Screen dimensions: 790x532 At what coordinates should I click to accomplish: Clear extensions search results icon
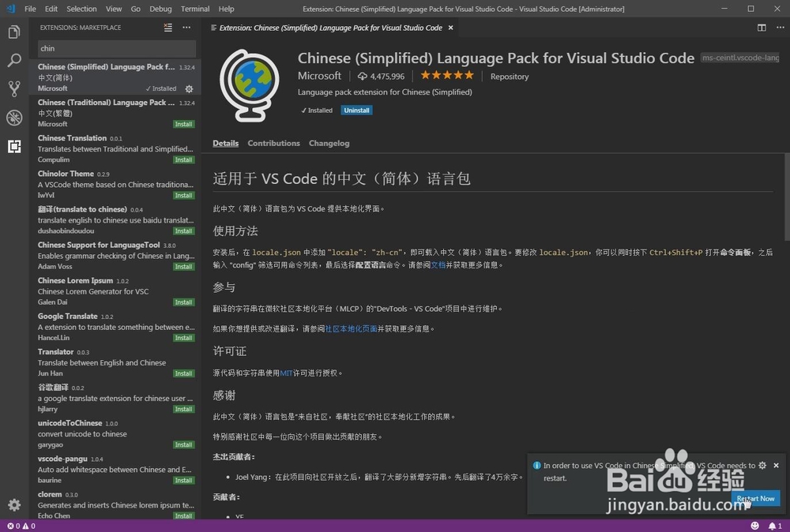[x=167, y=28]
